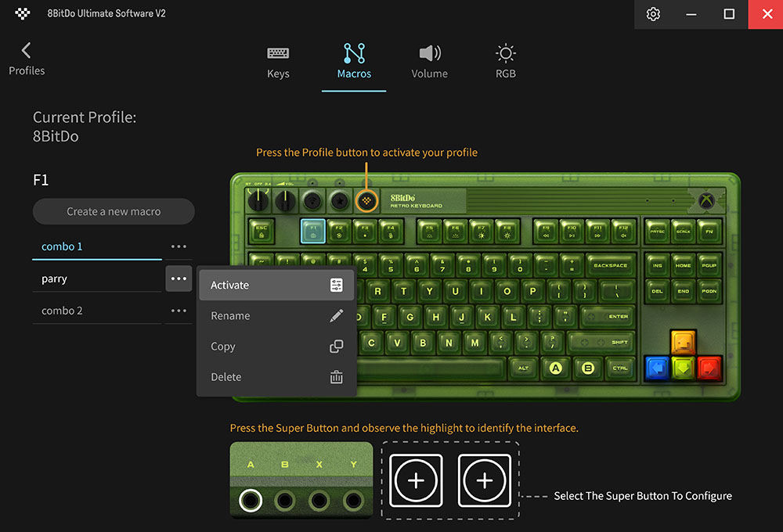Close the 8BitDo Ultimate Software window
783x532 pixels.
point(766,14)
